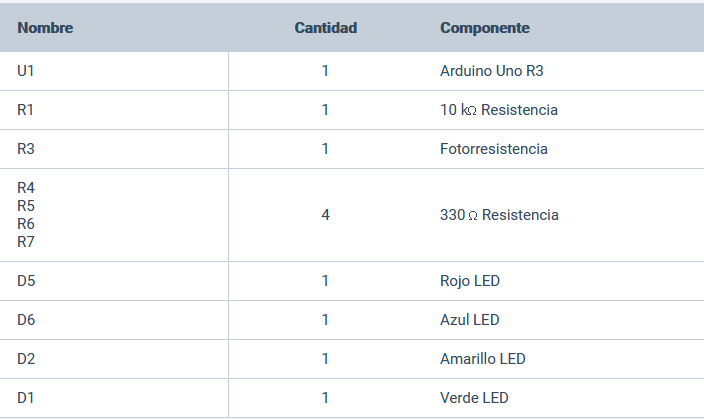Image resolution: width=704 pixels, height=419 pixels.
Task: Select the D6 name cell
Action: pos(27,320)
